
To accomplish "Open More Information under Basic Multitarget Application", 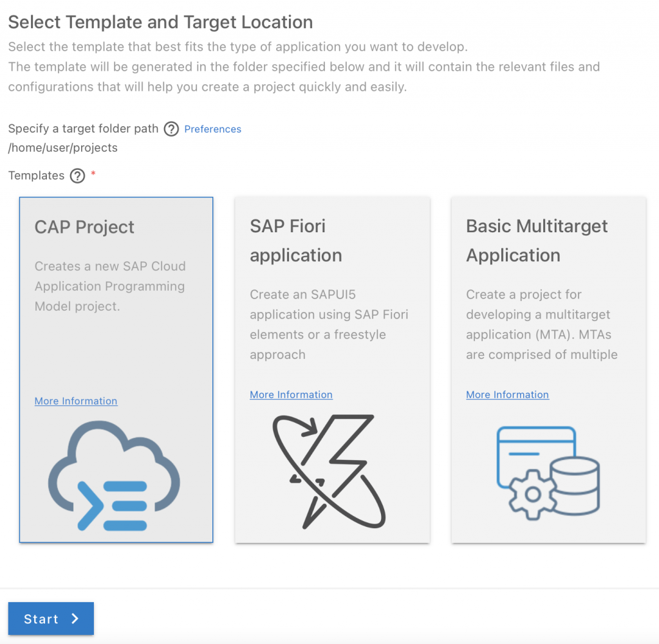I will [507, 394].
